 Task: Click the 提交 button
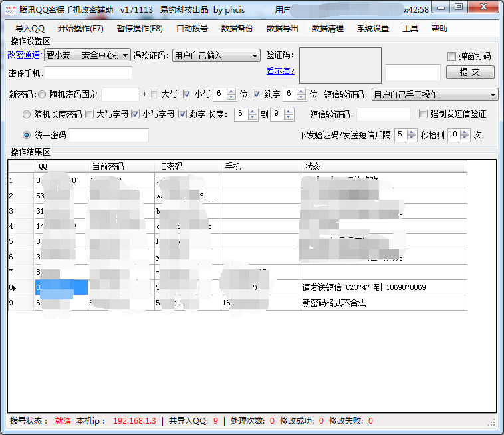(470, 72)
